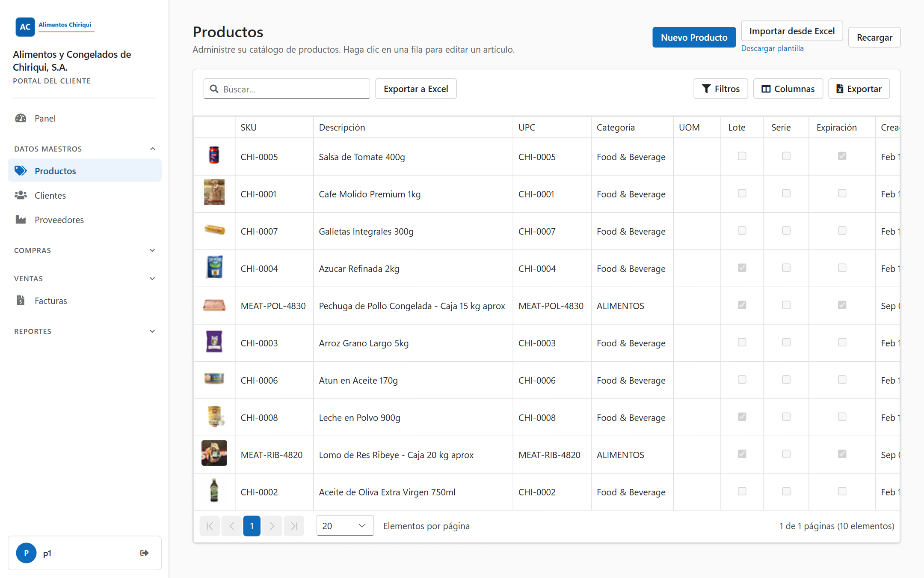The height and width of the screenshot is (578, 924).
Task: Toggle Expiración checkbox for Salsa de Tomate
Action: point(842,156)
